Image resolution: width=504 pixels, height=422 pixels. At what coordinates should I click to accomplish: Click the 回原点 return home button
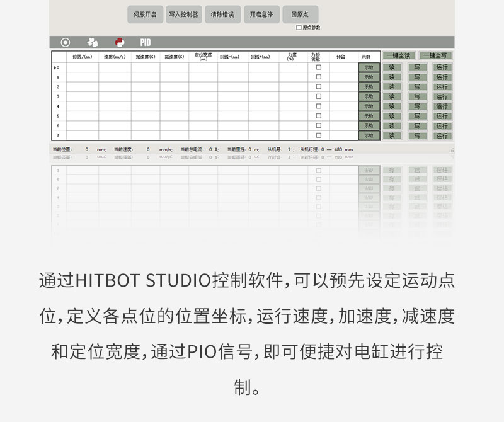point(300,14)
